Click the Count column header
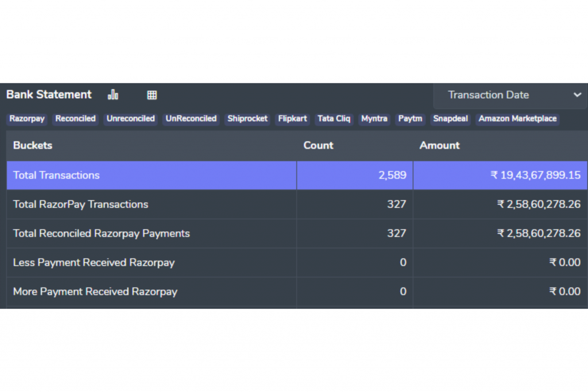 tap(355, 145)
